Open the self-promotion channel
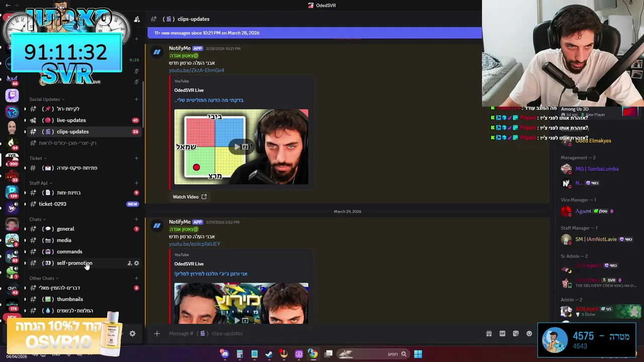Viewport: 644px width, 362px height. tap(84, 263)
